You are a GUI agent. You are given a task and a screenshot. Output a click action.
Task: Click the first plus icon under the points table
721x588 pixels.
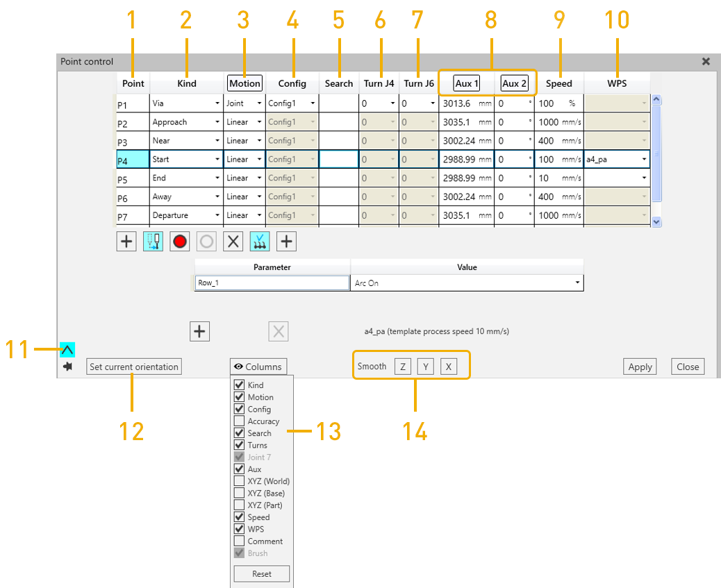(x=126, y=242)
